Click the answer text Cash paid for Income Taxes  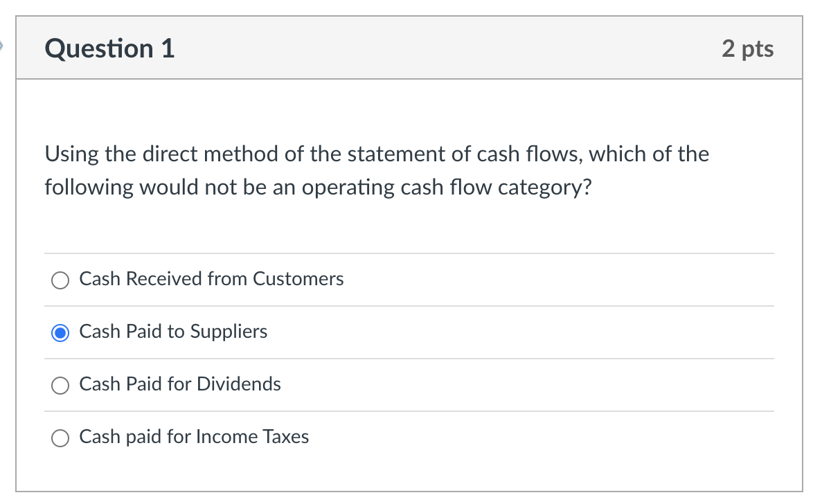(x=194, y=438)
